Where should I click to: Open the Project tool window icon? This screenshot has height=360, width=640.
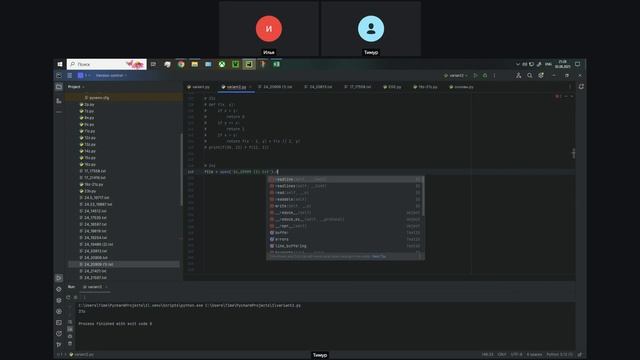pos(59,87)
